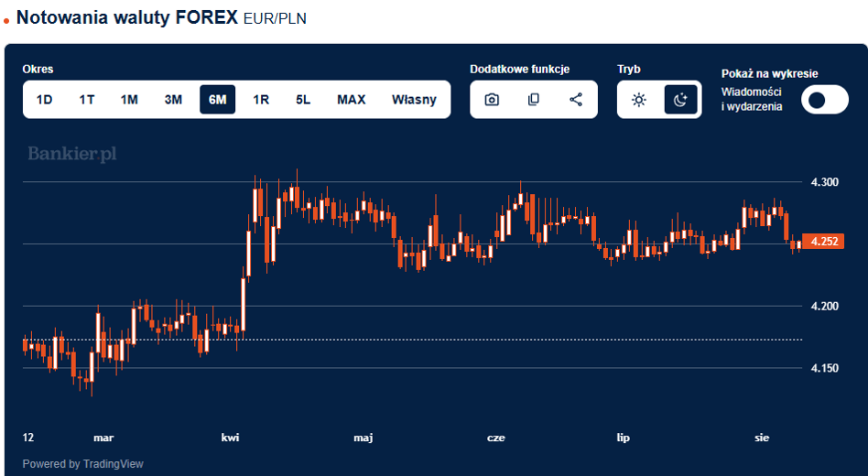Take a chart snapshot with the camera icon
Image resolution: width=868 pixels, height=476 pixels.
coord(492,100)
